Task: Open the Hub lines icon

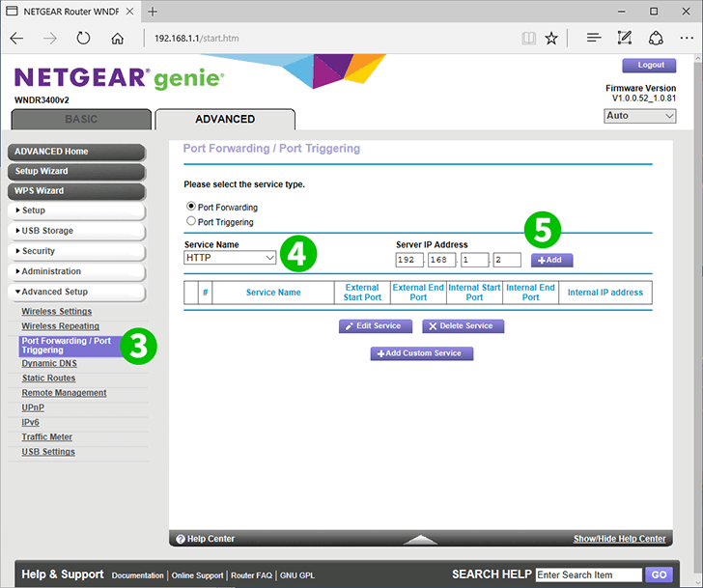Action: 594,38
